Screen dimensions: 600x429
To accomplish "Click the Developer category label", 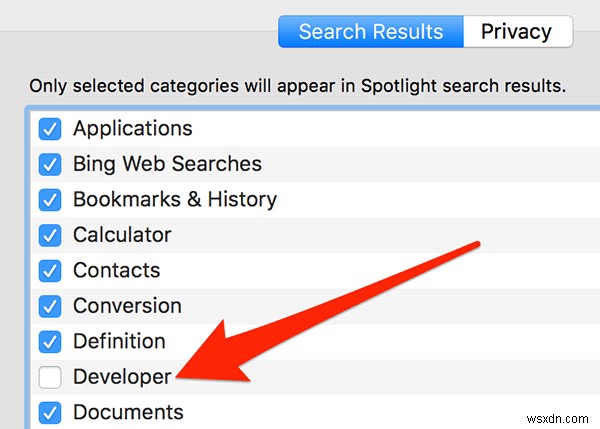I will 122,377.
